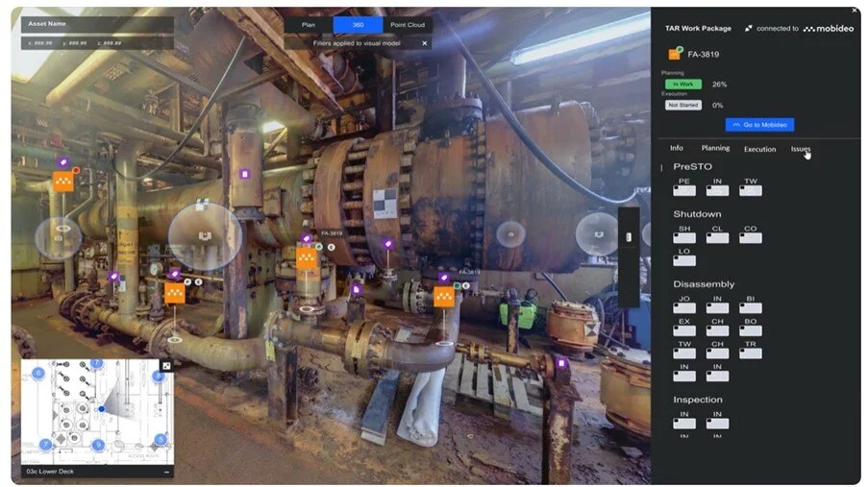Toggle the JO step under Disassembly
868x487 pixels.
click(x=684, y=308)
